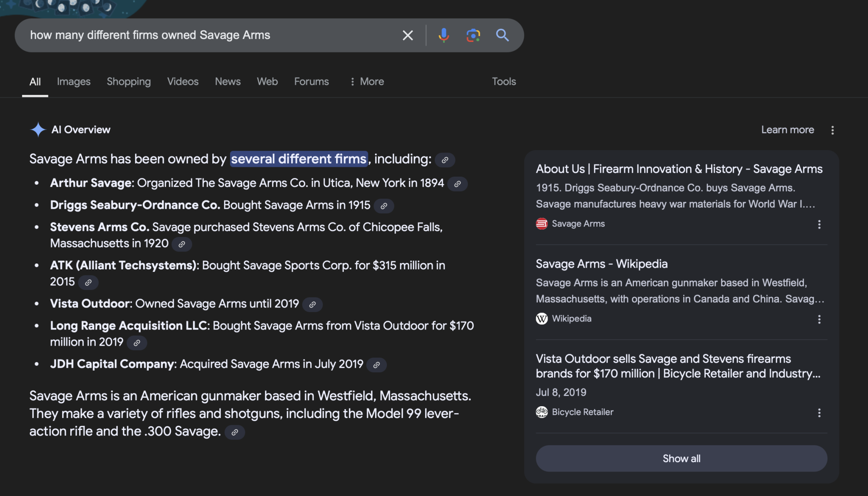Click 'Bicycle Retailer' source name

pos(583,412)
